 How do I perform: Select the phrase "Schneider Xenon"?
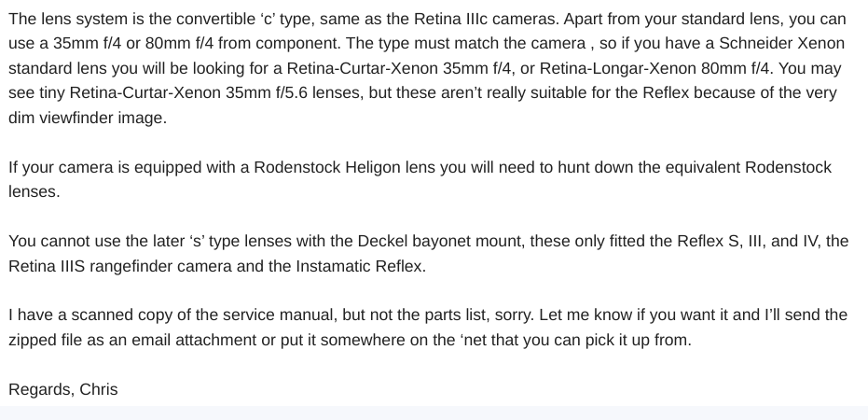point(781,43)
